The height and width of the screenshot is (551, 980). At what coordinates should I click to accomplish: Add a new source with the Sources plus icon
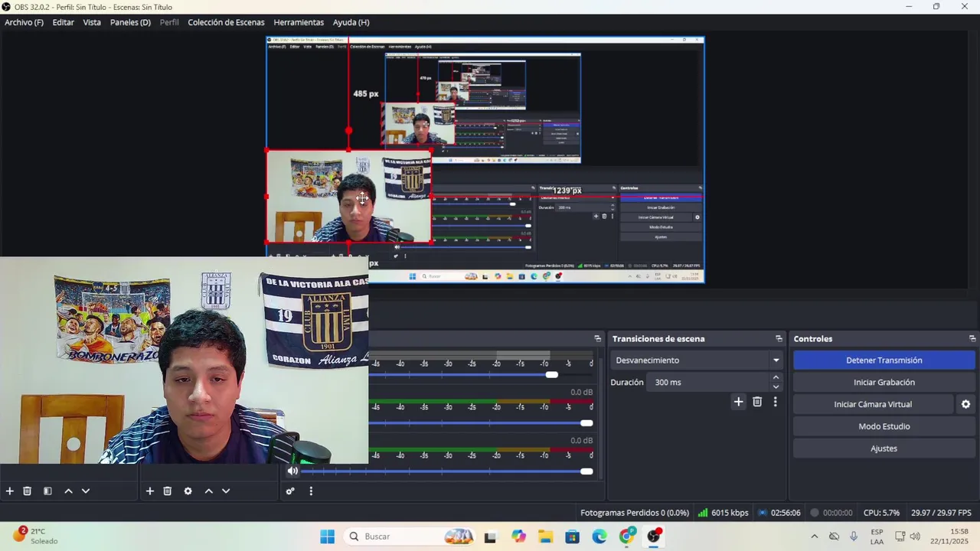pos(150,491)
